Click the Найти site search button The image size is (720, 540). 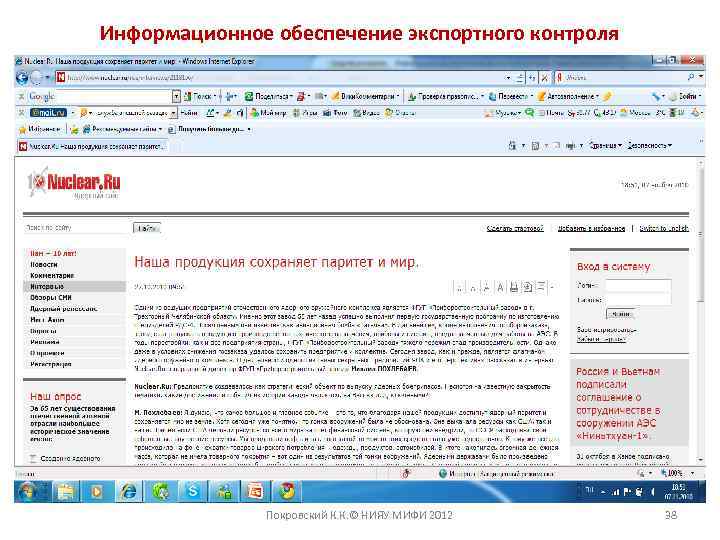147,228
